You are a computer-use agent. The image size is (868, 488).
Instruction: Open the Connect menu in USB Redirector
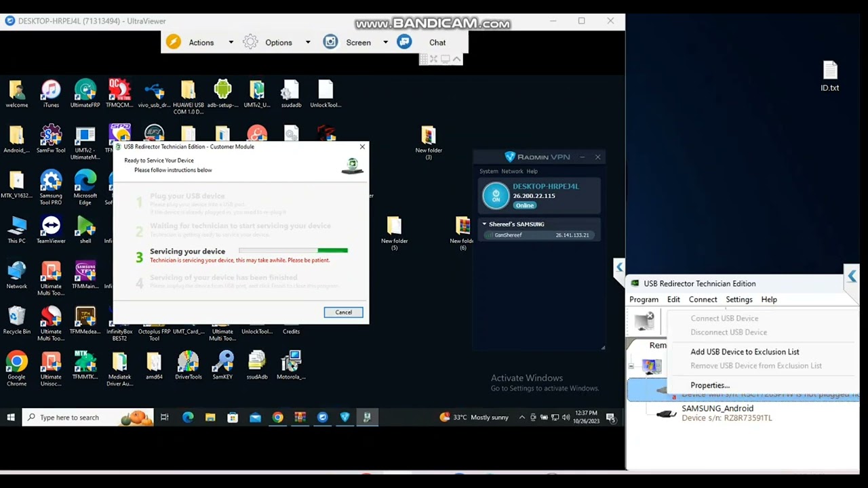(x=703, y=299)
